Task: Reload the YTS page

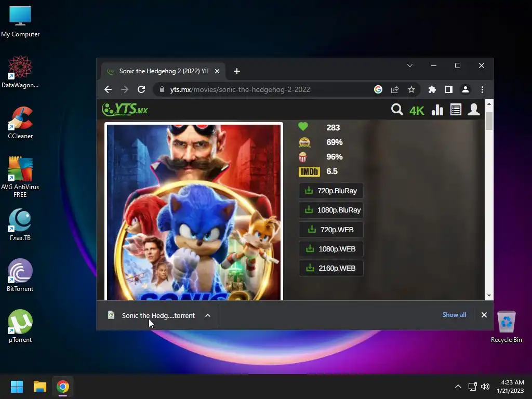Action: click(141, 89)
